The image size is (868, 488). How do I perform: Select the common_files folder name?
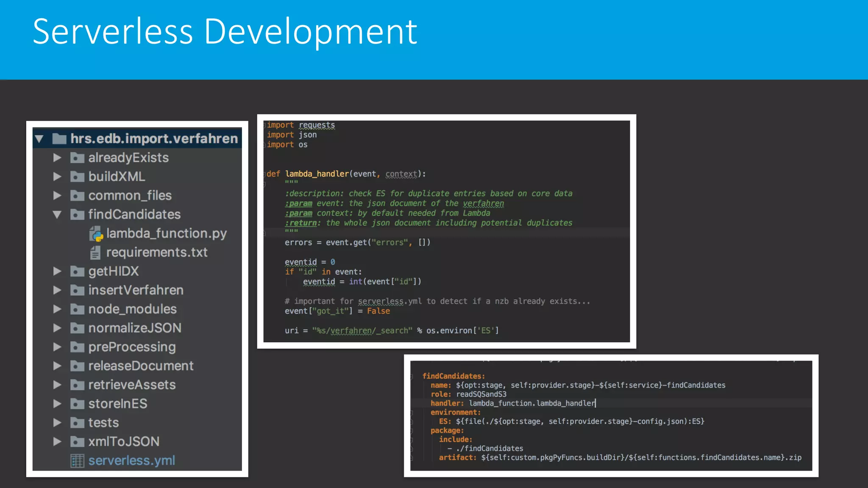click(130, 195)
